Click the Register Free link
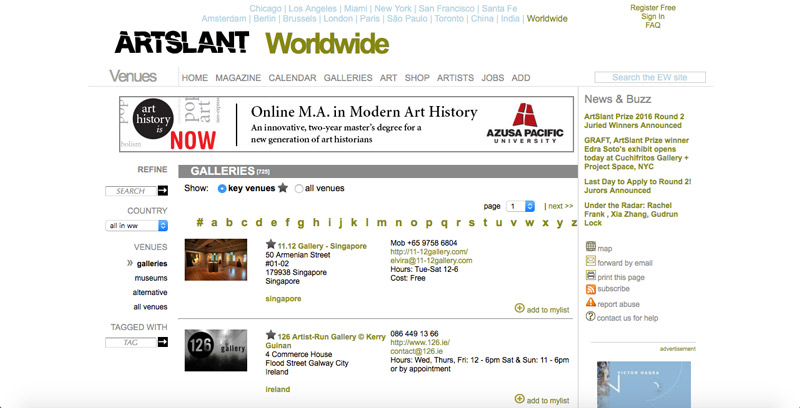Screen dimensions: 800x408 (x=653, y=8)
